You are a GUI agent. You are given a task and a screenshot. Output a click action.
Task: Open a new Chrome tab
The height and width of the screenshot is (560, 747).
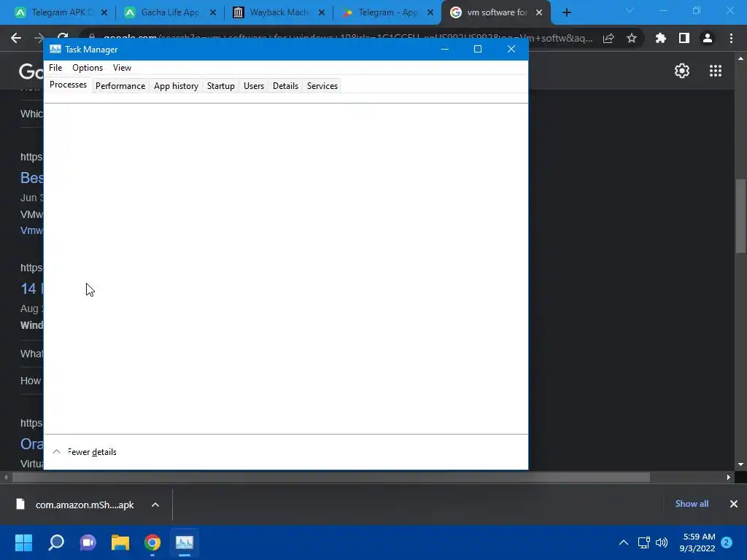click(x=566, y=12)
